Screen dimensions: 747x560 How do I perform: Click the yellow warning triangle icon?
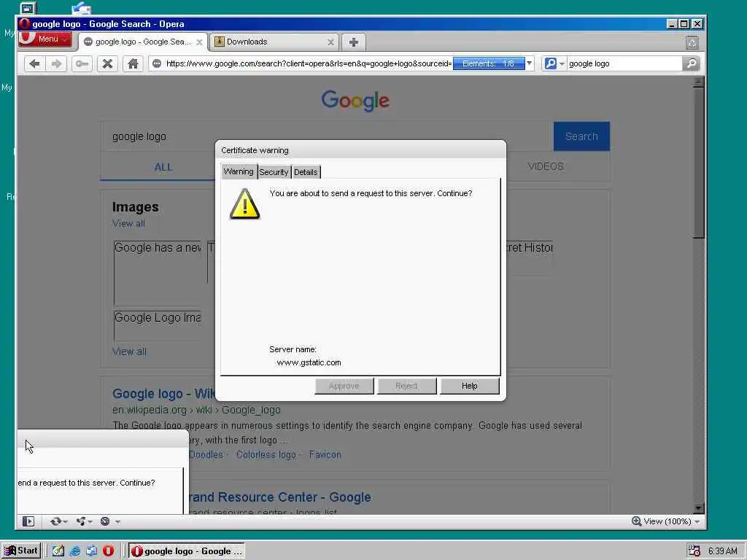(245, 204)
